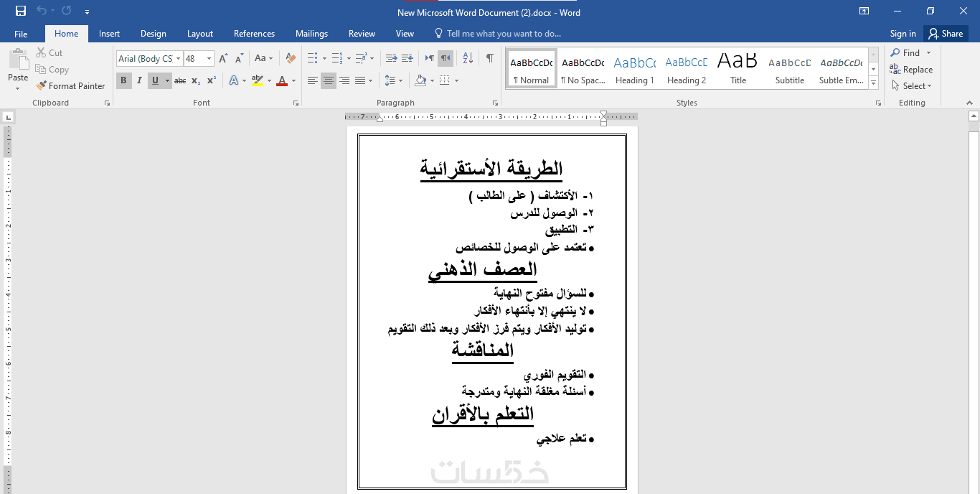Click Copy in Clipboard group

[x=52, y=70]
